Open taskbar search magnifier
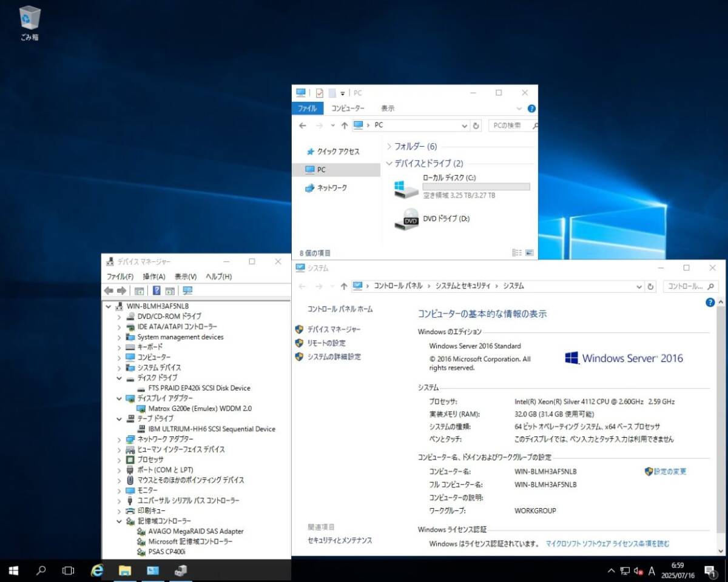728x582 pixels. [41, 570]
